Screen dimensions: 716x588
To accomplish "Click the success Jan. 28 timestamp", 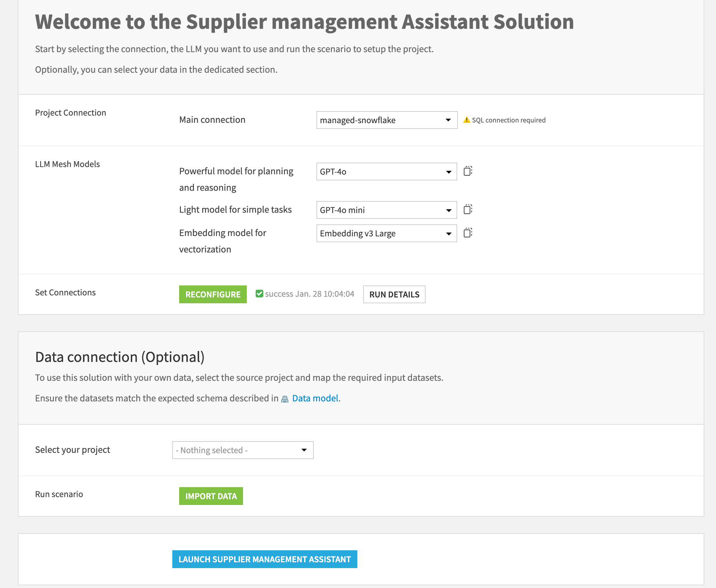I will click(309, 294).
